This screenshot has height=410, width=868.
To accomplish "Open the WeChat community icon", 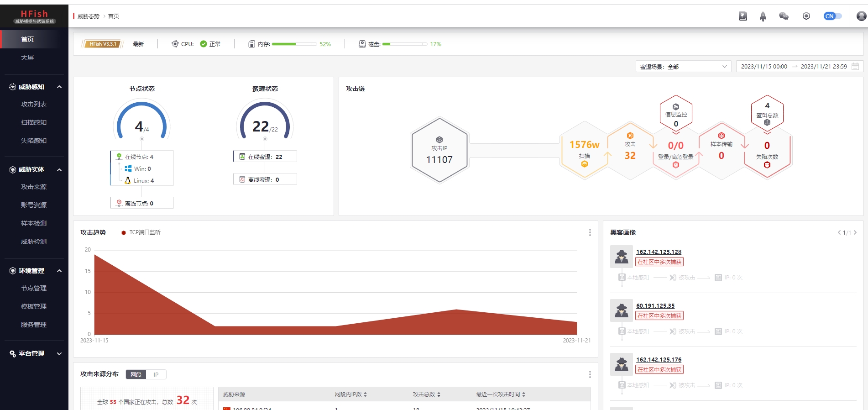I will click(784, 16).
